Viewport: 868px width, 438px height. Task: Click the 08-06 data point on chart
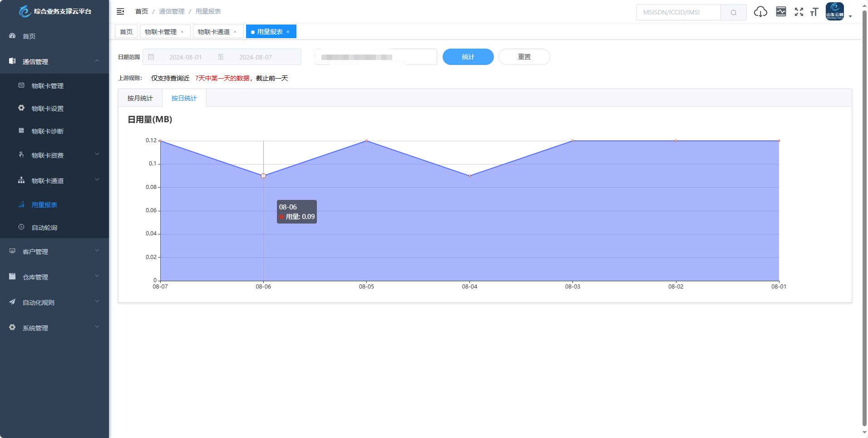point(263,176)
